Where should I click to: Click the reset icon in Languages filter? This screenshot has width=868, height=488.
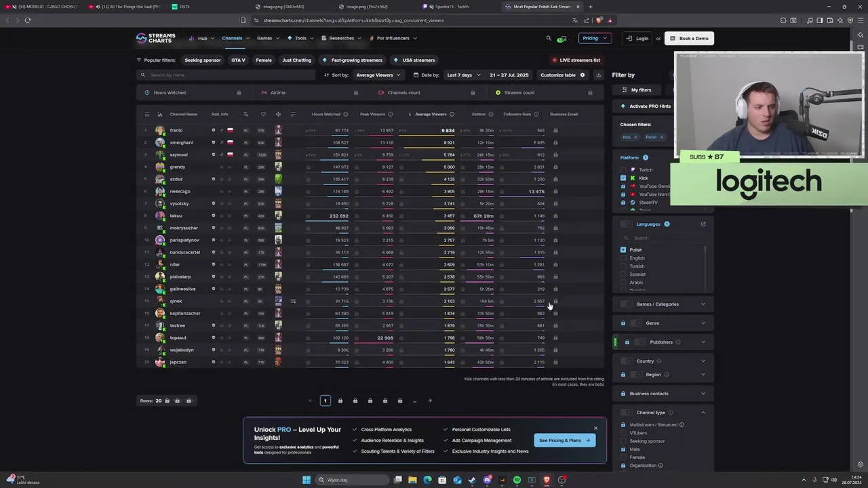point(703,224)
